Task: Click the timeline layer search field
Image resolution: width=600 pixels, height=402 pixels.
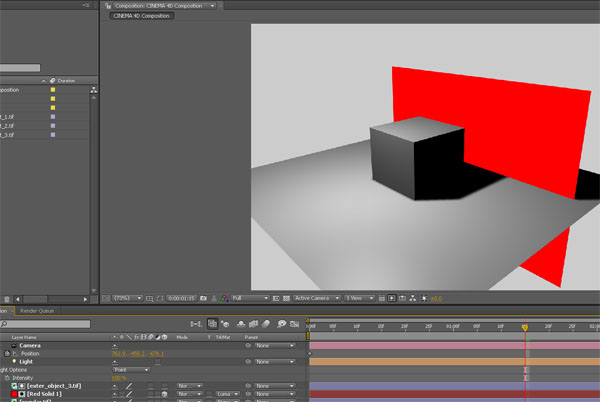Action: tap(45, 324)
